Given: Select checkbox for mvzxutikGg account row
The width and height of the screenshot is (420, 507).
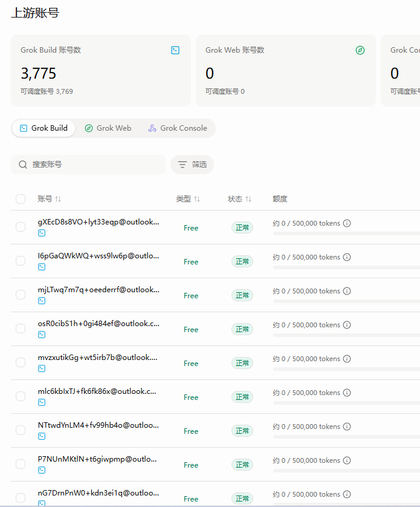Looking at the screenshot, I should pos(21,362).
